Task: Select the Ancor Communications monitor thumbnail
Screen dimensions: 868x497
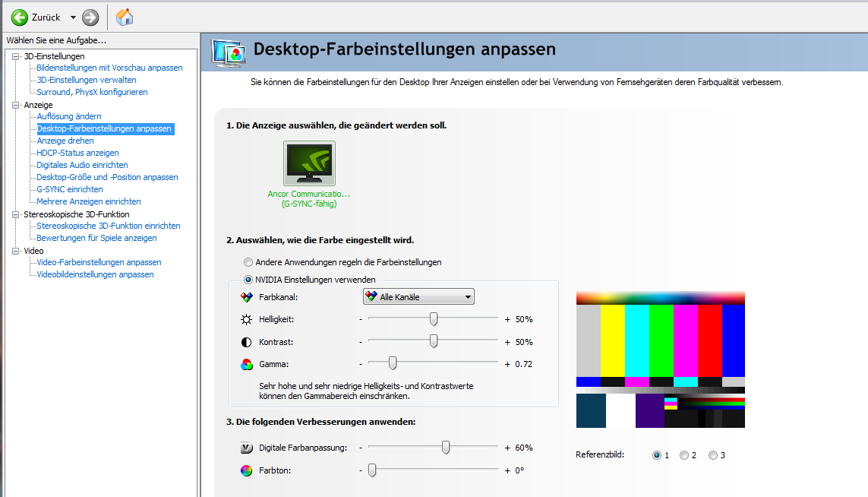Action: (x=309, y=163)
